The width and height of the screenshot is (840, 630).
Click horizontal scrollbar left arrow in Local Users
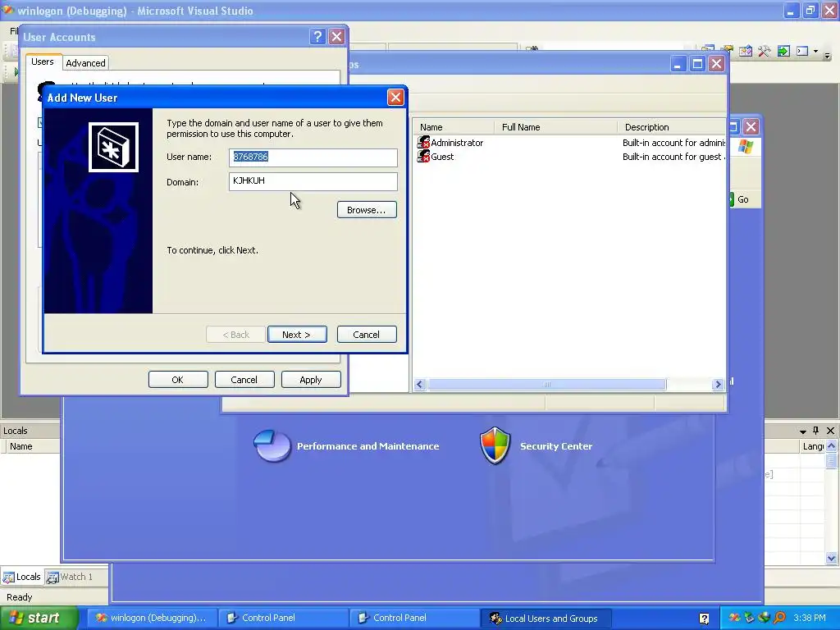(x=420, y=384)
